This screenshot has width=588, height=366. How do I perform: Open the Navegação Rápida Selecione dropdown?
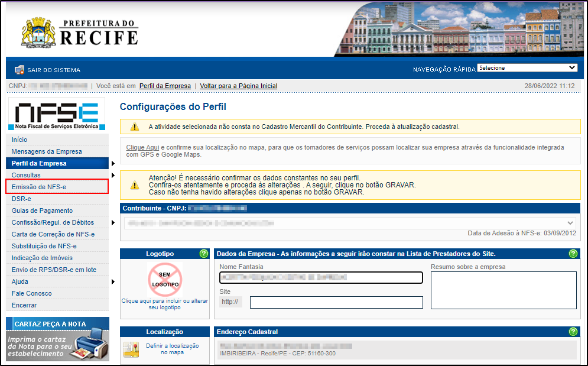coord(527,68)
